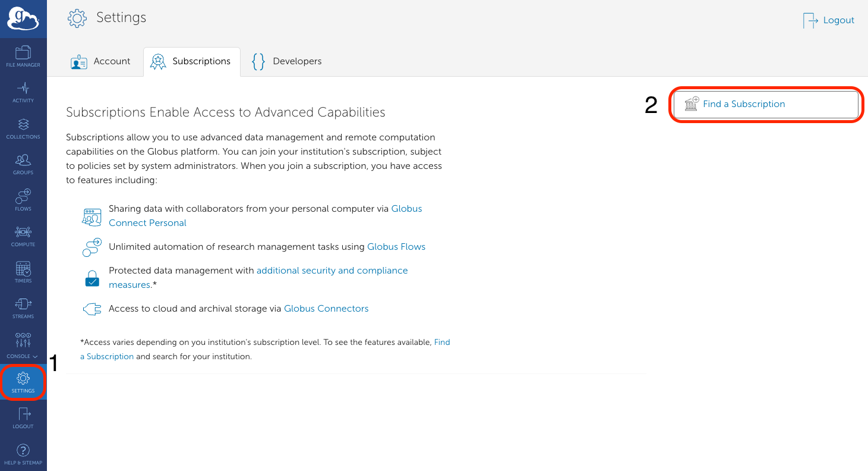Click the Logout icon in the sidebar
The height and width of the screenshot is (471, 868).
(23, 418)
